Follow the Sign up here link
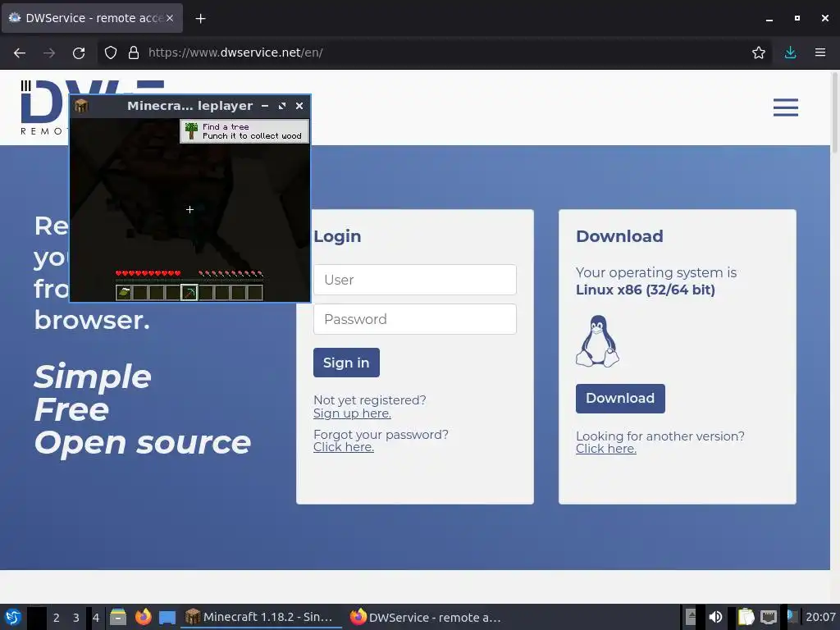Viewport: 840px width, 630px height. pos(352,413)
